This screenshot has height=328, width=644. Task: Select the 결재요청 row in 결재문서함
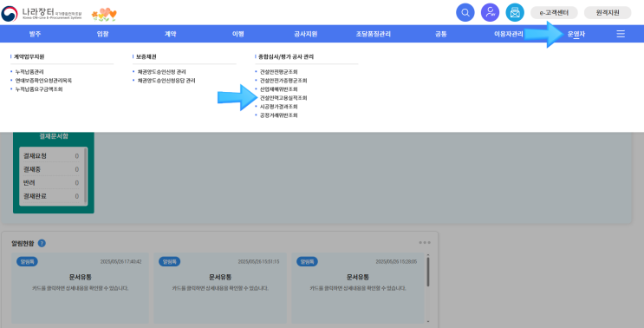point(51,156)
